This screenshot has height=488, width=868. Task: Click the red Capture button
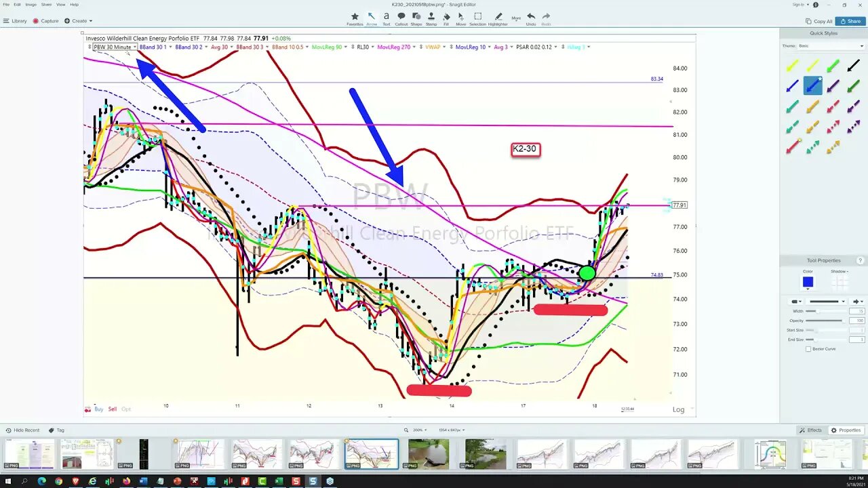pos(45,21)
